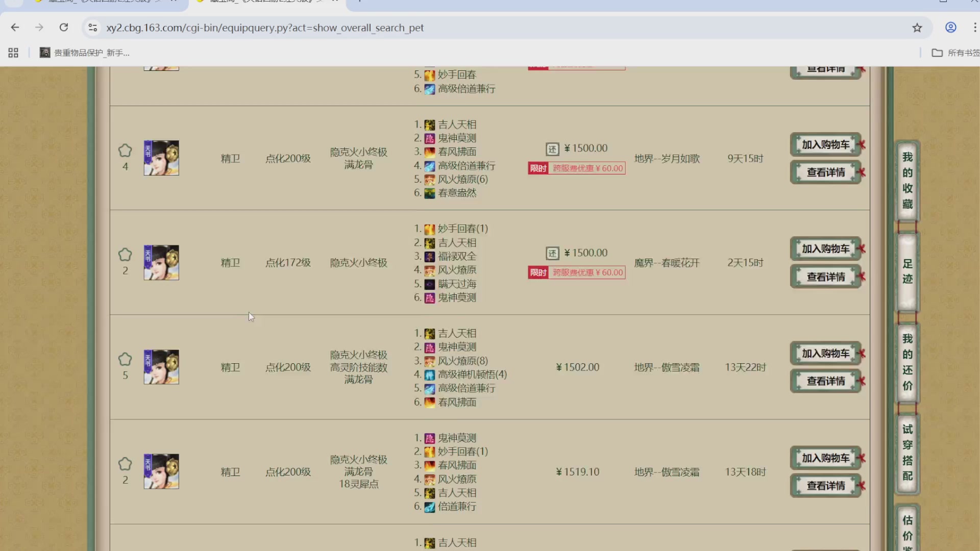The image size is (980, 551).
Task: Open 所有书签 bookmarks folder
Action: tap(955, 53)
